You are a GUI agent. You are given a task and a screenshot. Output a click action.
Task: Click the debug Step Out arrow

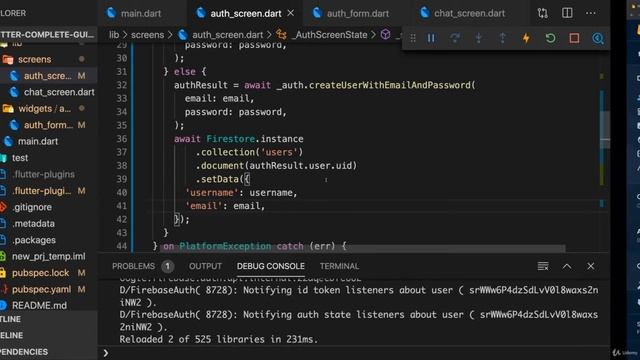point(502,38)
